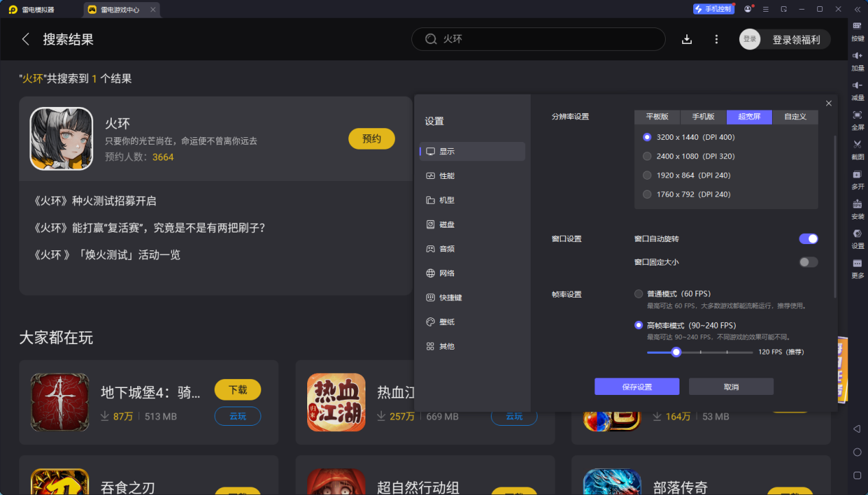This screenshot has height=495, width=868.
Task: Click the search field containing 火环
Action: [x=538, y=39]
